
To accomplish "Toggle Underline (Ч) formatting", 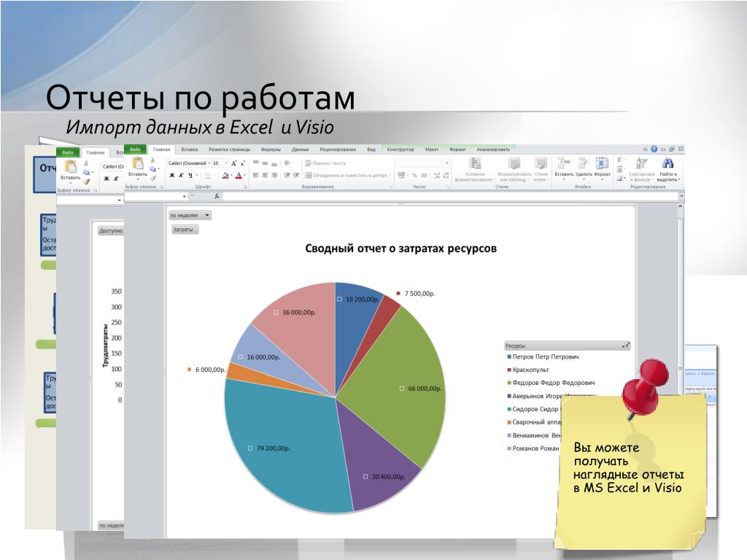I will (x=190, y=175).
